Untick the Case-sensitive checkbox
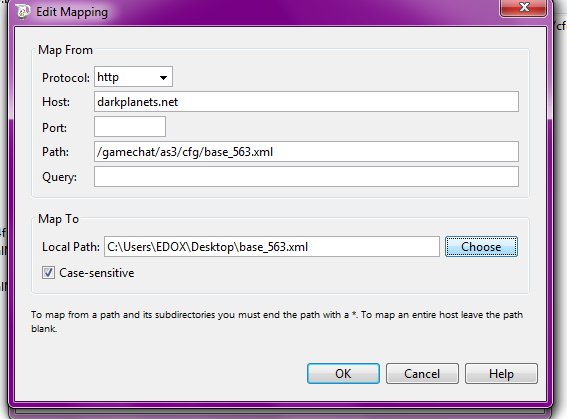 [48, 273]
